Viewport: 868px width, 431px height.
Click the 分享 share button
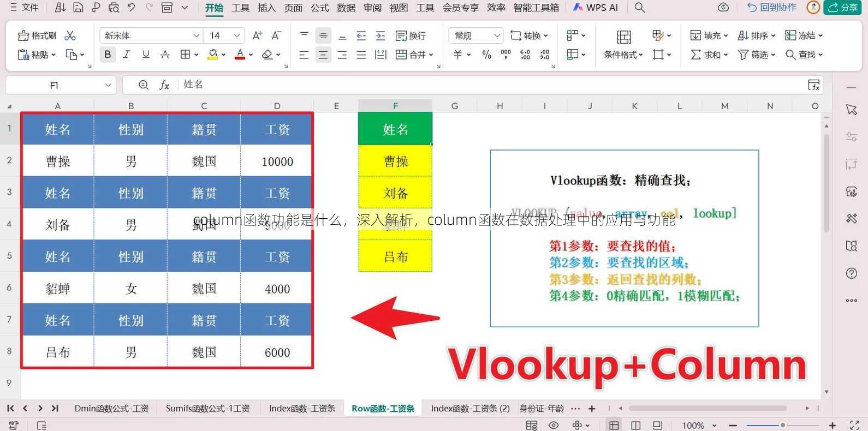[842, 8]
